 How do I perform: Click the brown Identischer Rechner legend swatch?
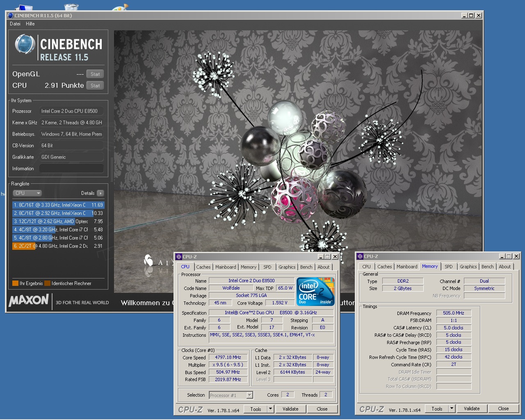tap(47, 283)
